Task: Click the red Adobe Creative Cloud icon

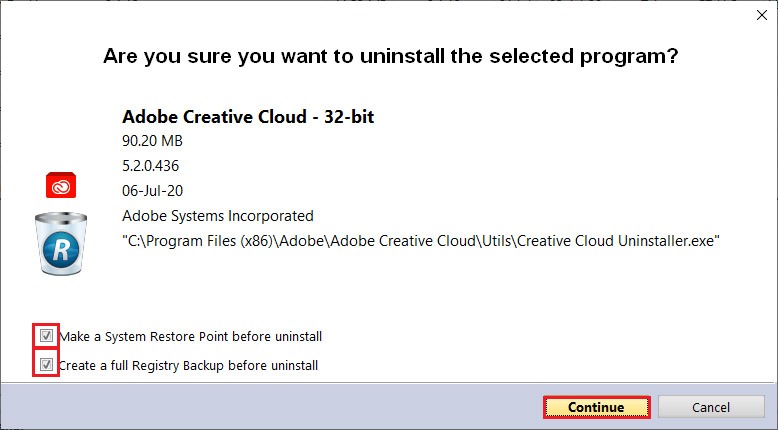Action: coord(61,185)
